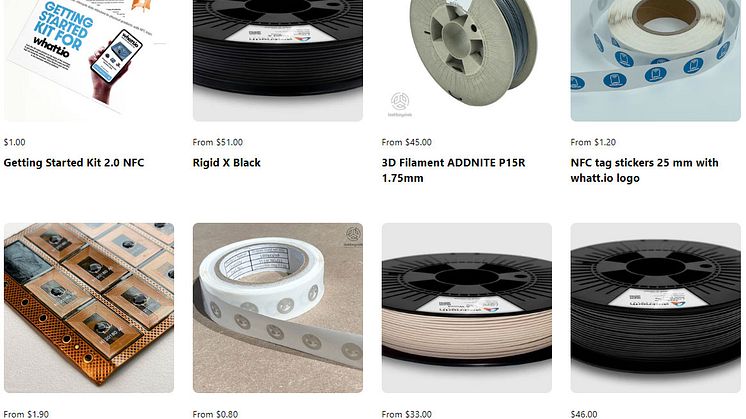Image resolution: width=746 pixels, height=419 pixels.
Task: Click the From $33.00 price label
Action: (407, 415)
